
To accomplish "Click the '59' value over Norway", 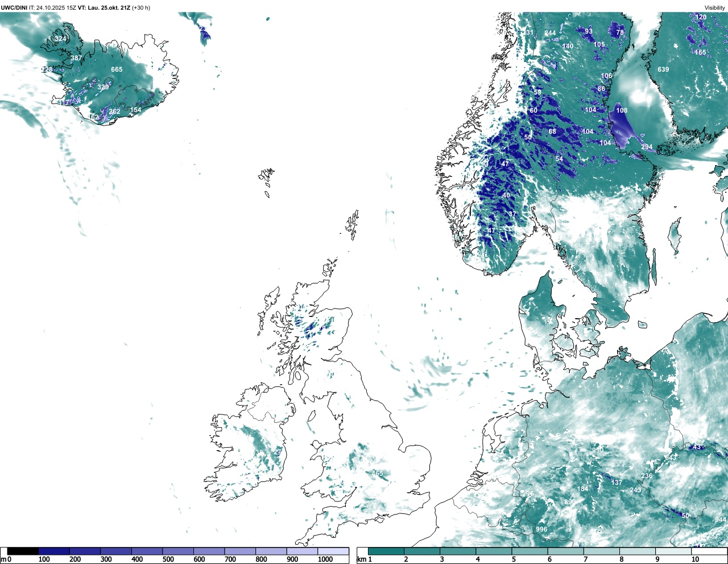I will pos(537,92).
